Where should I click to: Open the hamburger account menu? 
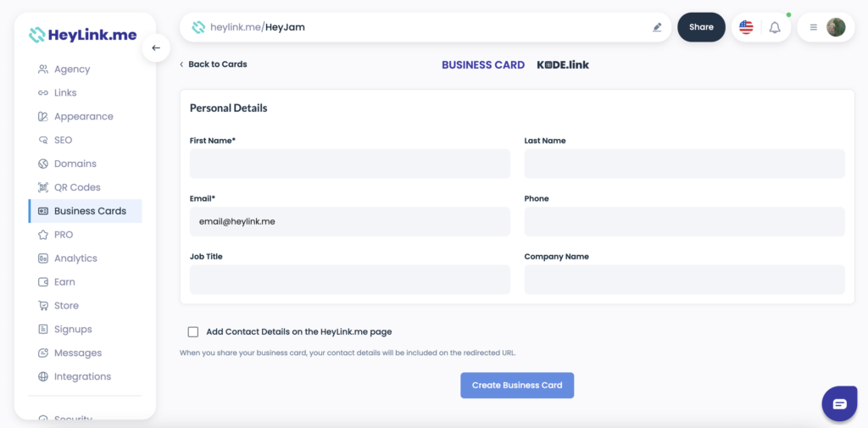813,27
